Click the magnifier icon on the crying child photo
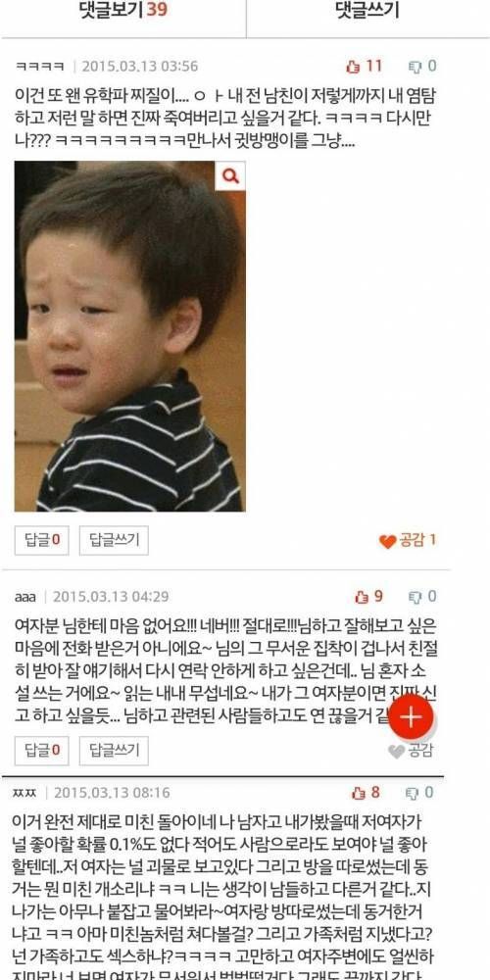This screenshot has height=980, width=490. pyautogui.click(x=230, y=176)
